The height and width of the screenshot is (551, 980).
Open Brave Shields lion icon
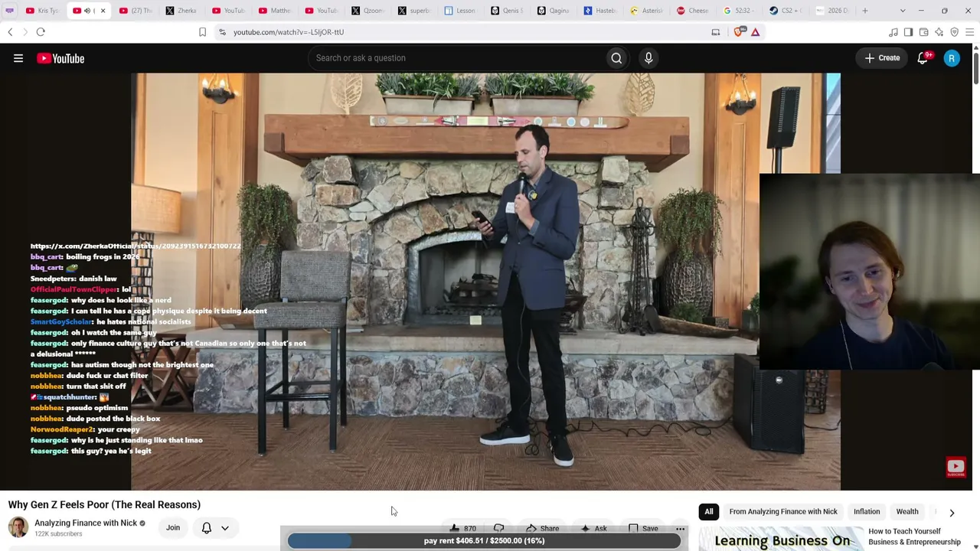point(739,32)
